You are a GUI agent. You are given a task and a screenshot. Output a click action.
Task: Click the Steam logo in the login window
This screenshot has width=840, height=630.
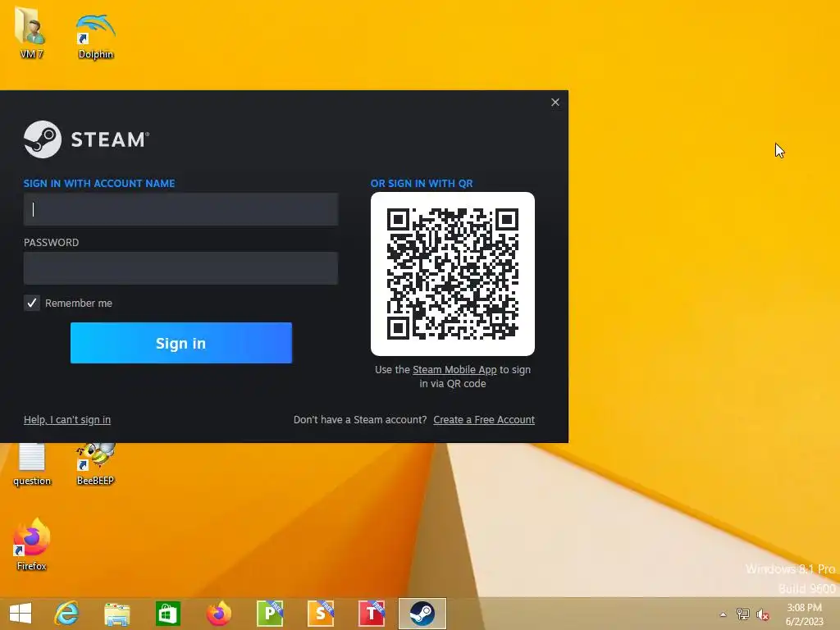tap(86, 139)
